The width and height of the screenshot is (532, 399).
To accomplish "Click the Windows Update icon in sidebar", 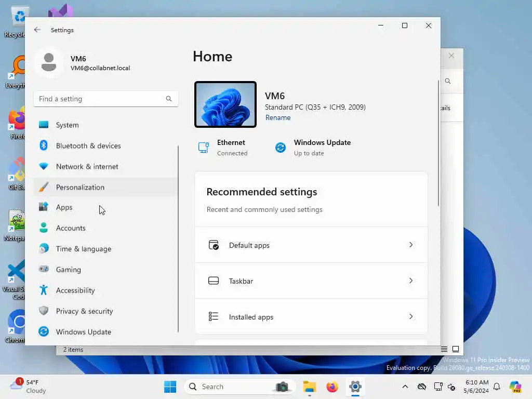I will click(x=44, y=331).
